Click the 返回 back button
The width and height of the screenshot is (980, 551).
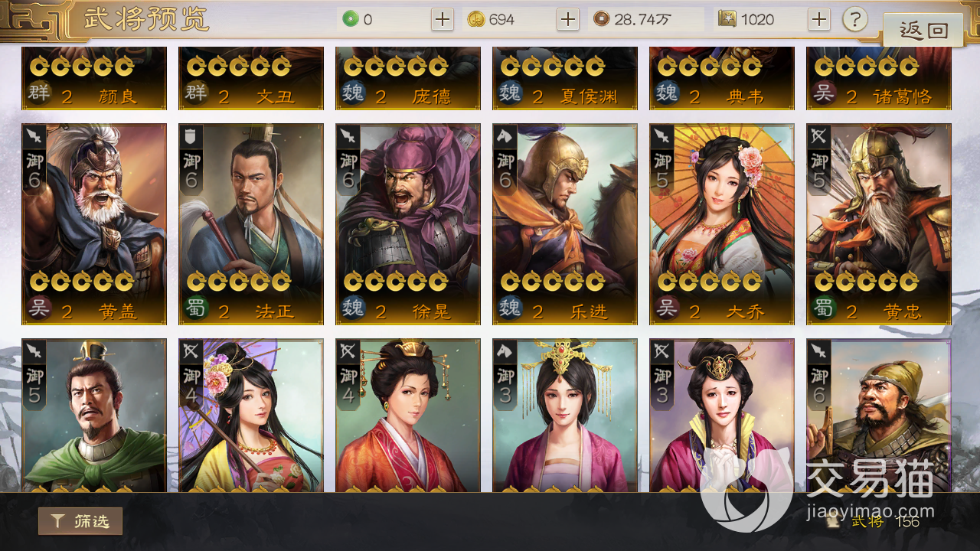pos(923,31)
